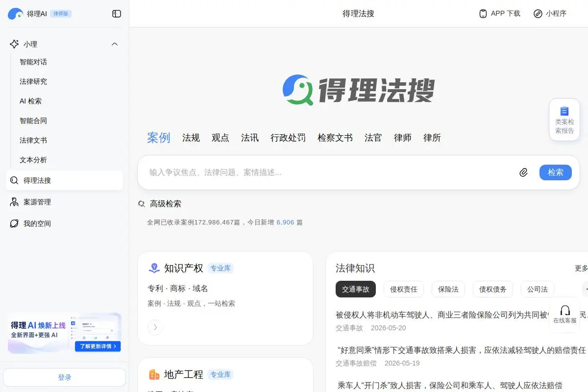Open article 乘车人“开门杀”致人损害
The image size is (588, 392).
(x=450, y=385)
